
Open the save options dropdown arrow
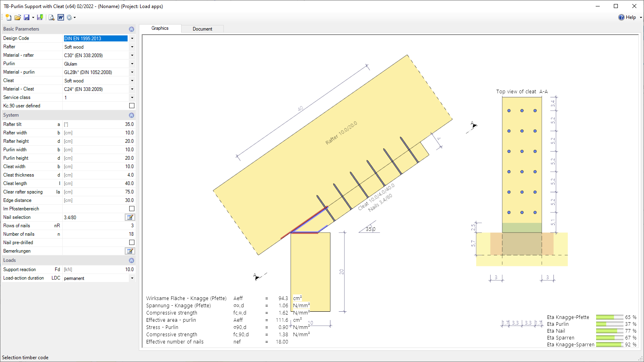point(33,18)
